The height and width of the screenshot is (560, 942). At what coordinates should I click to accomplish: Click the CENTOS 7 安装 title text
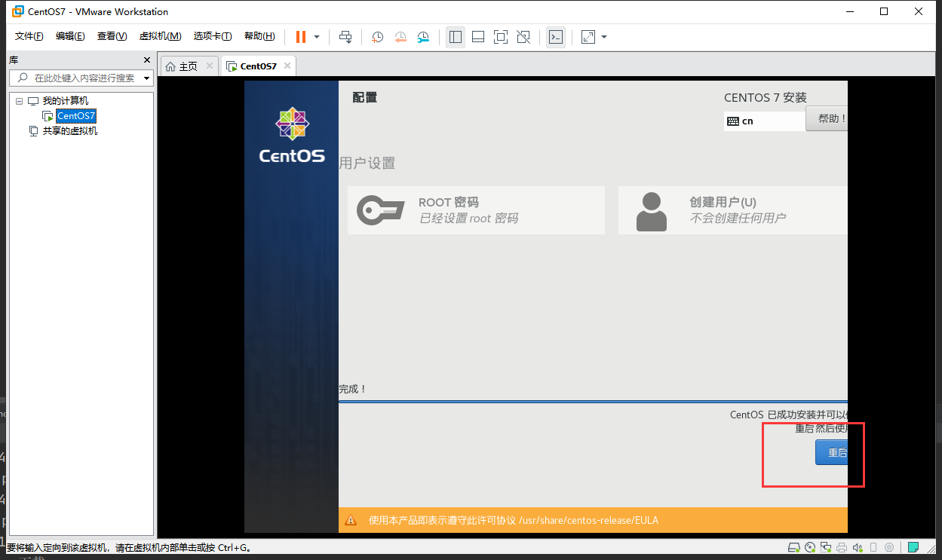point(766,97)
